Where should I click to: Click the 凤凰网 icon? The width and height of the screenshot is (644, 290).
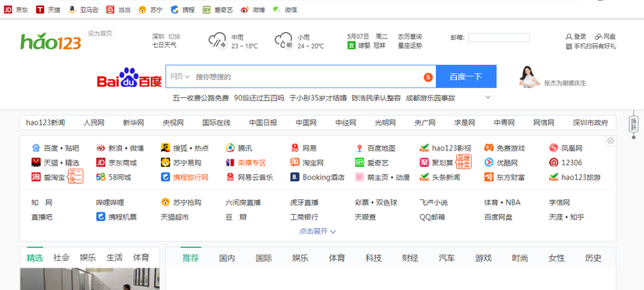pyautogui.click(x=554, y=147)
